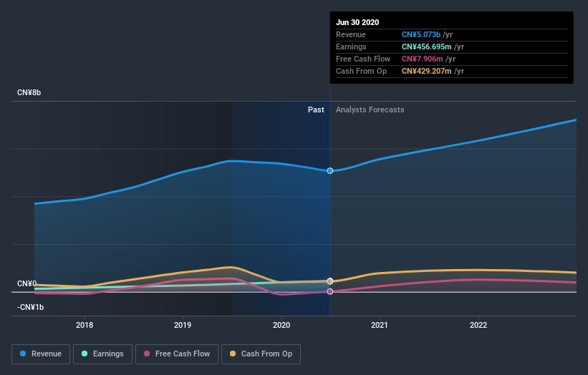Click the Revenue row label in tooltip
Viewport: 588px width, 375px height.
tap(351, 34)
